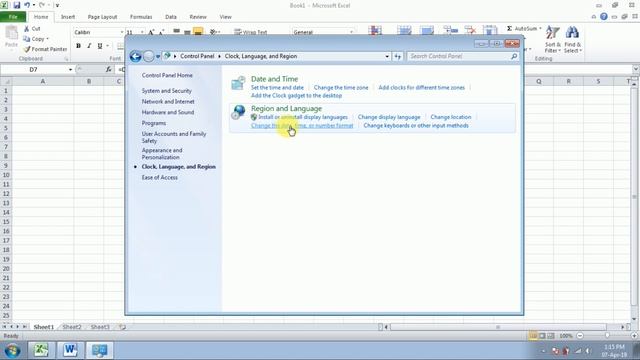Click Undo arrow in Excel title bar
This screenshot has width=640, height=360.
[x=27, y=5]
